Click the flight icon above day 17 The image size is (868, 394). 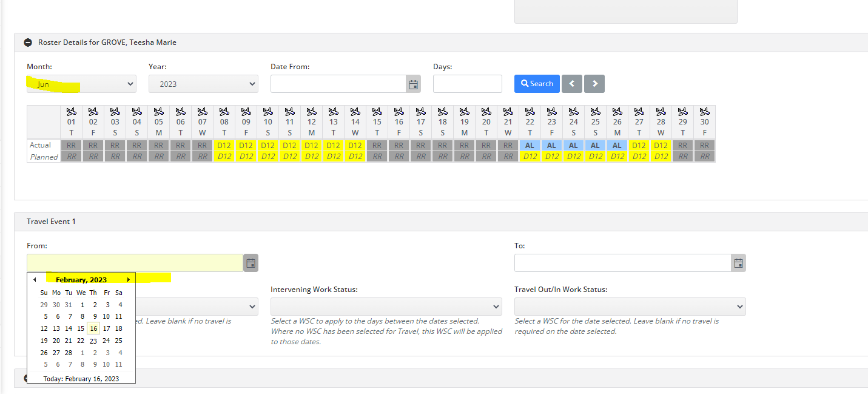pos(421,112)
